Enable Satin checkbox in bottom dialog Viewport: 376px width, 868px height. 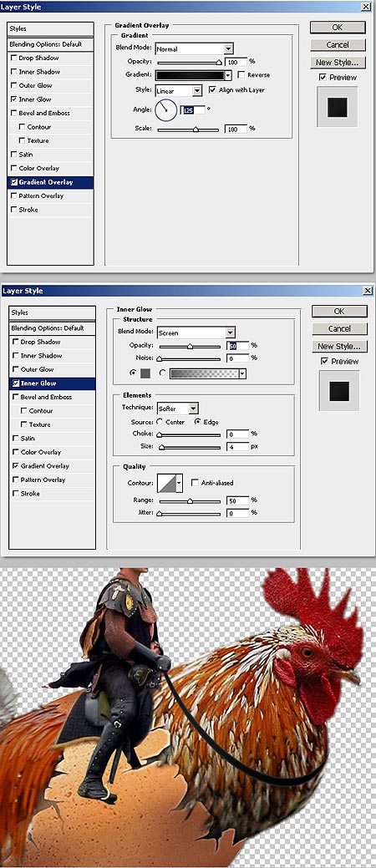click(16, 439)
